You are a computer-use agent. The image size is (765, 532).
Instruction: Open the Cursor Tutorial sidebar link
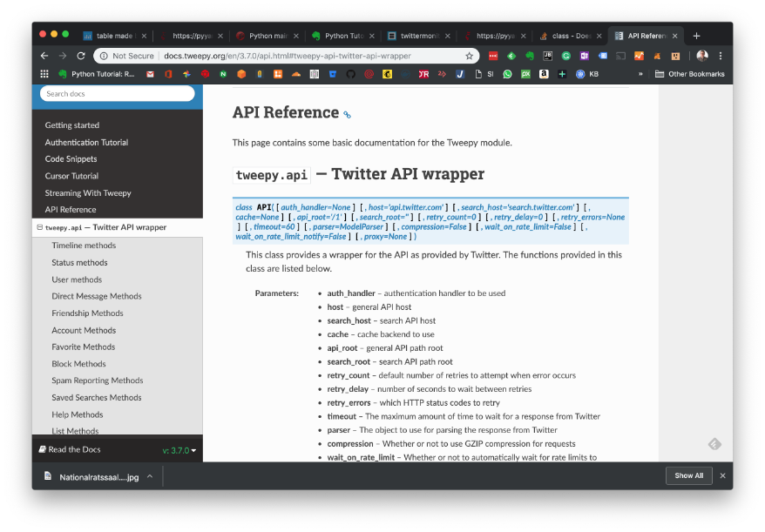(71, 176)
